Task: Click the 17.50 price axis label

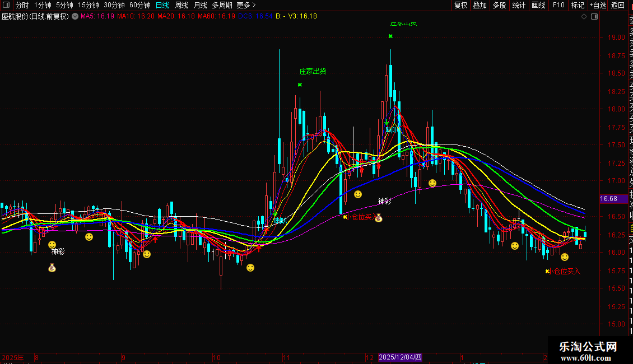Action: tap(616, 145)
